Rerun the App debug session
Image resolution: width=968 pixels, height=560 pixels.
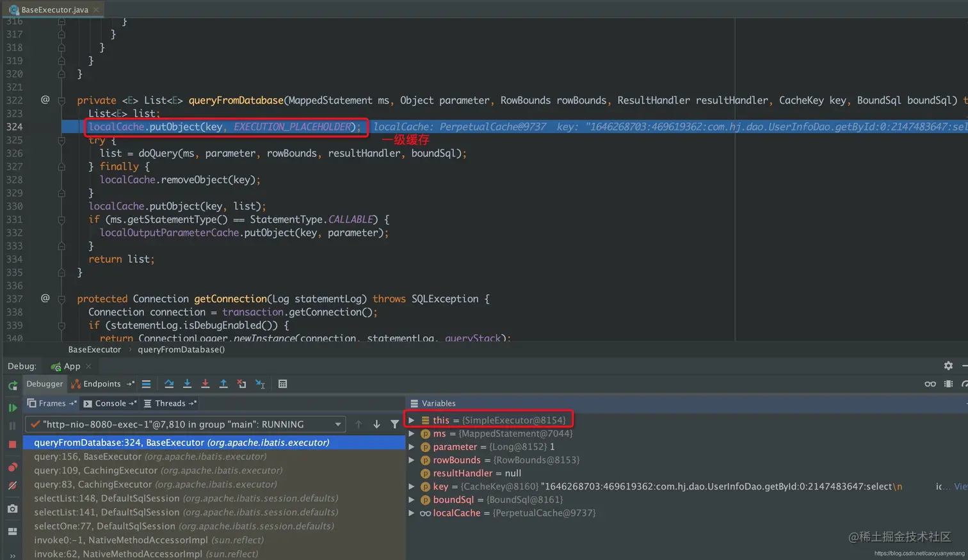coord(12,385)
